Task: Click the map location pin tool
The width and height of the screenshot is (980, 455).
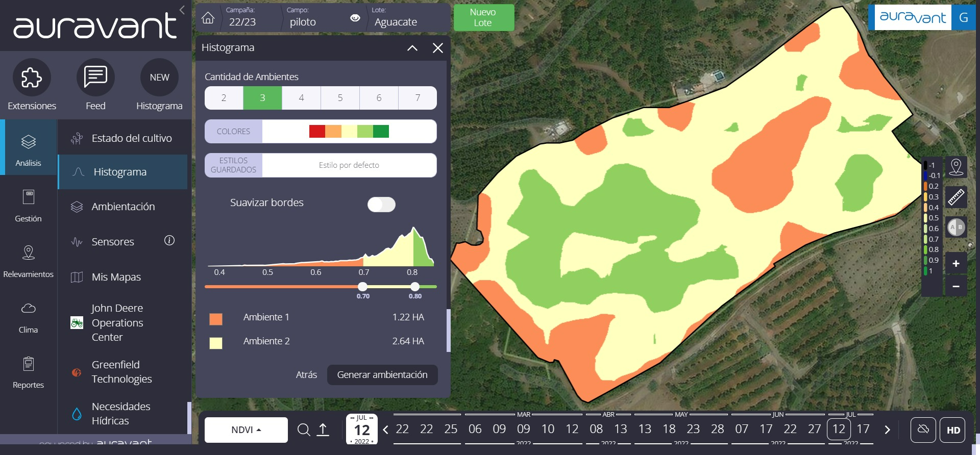Action: pos(956,167)
